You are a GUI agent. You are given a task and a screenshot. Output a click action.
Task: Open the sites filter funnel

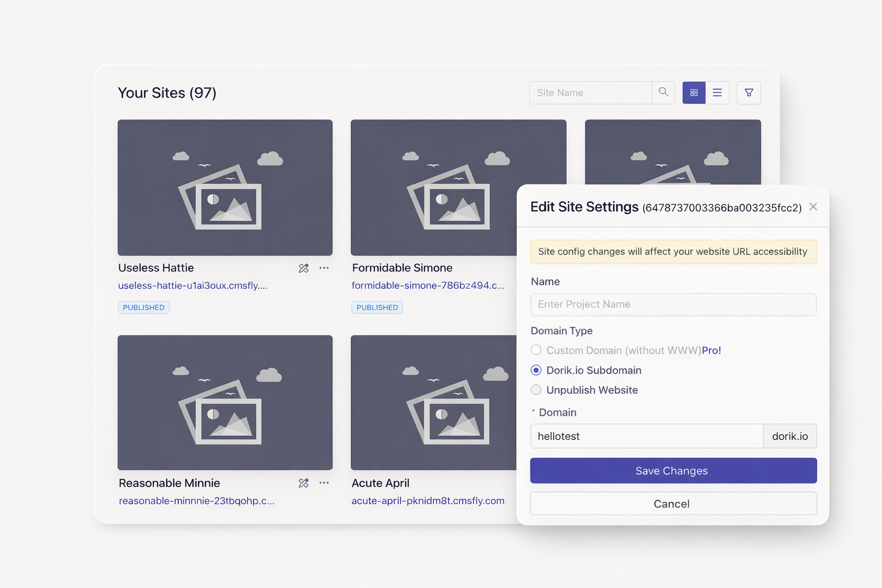(x=749, y=92)
